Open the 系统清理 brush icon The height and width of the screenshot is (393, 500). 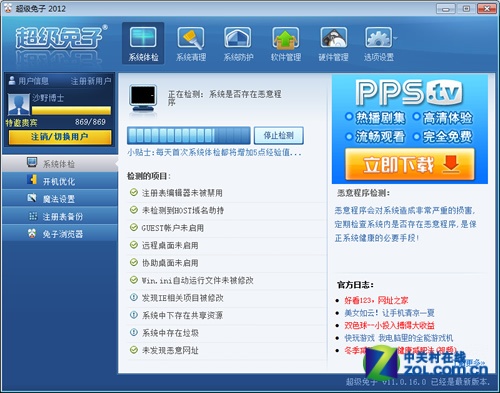coord(191,38)
